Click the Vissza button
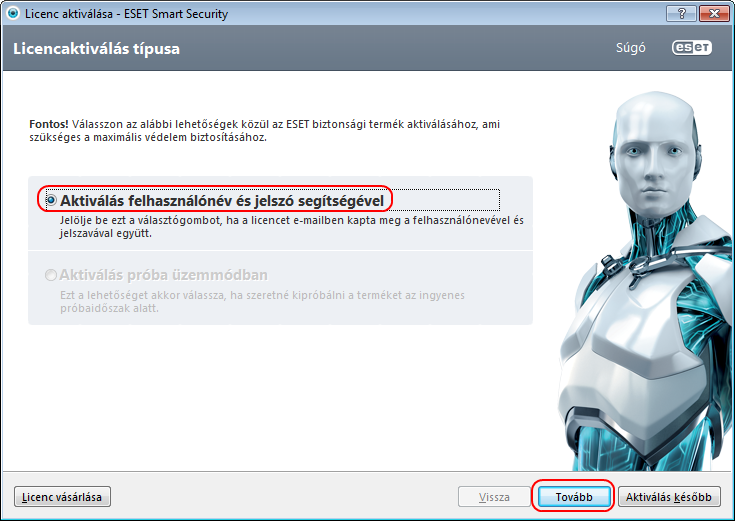Screen dimensions: 735x521 494,497
